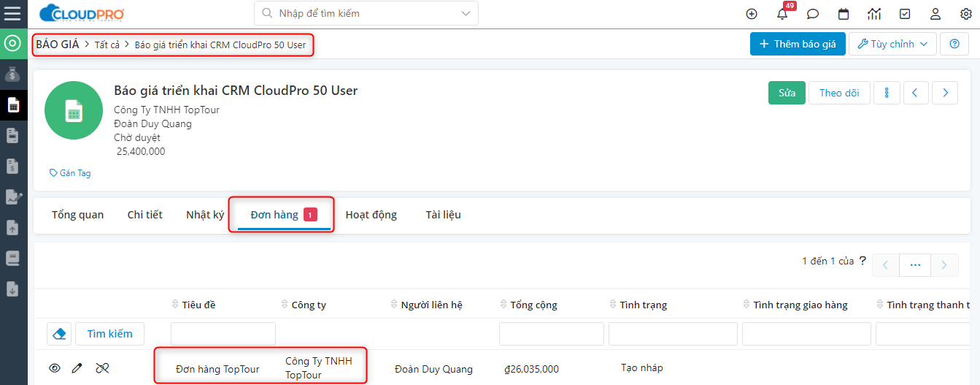Expand the search box dropdown arrow

point(466,13)
